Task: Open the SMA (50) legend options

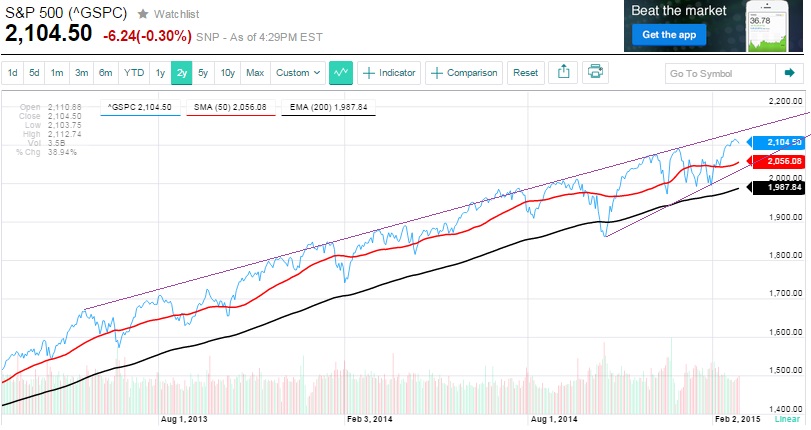Action: click(237, 105)
